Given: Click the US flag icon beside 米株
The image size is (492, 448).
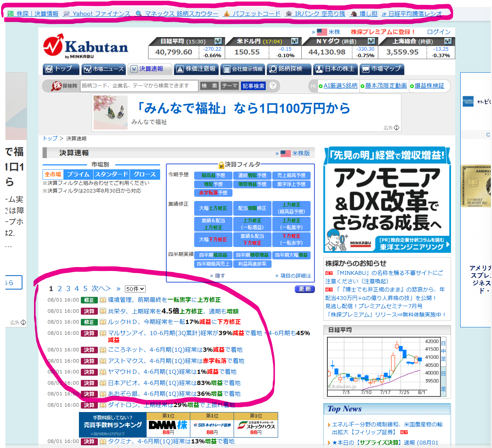Looking at the screenshot, I should coord(322,32).
